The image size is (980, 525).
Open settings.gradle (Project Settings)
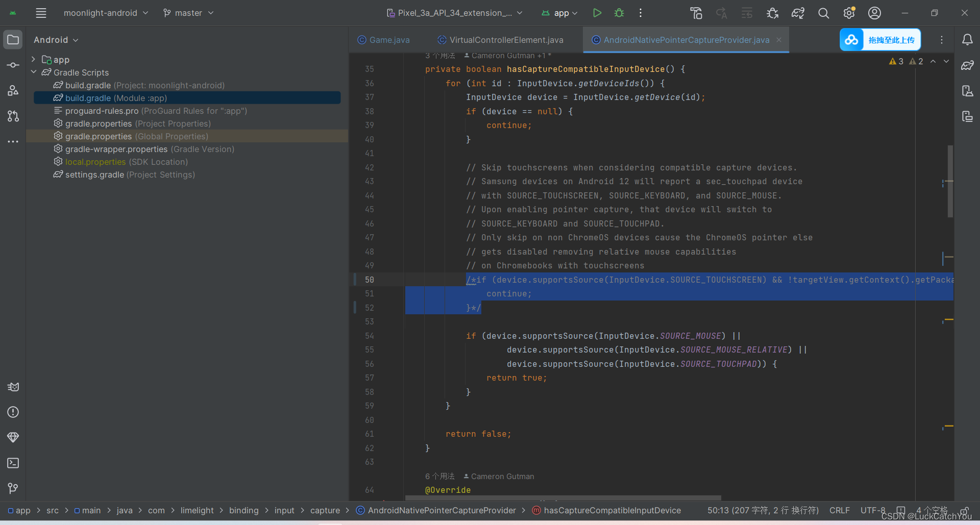pyautogui.click(x=124, y=174)
